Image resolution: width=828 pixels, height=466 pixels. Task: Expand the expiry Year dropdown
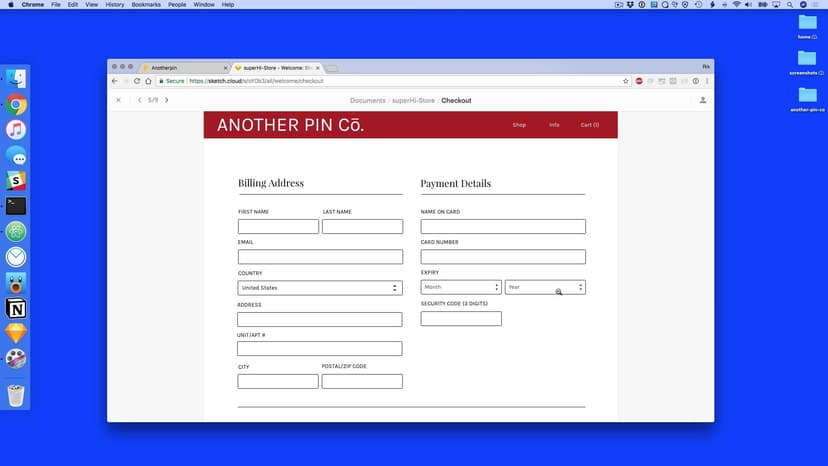point(545,287)
